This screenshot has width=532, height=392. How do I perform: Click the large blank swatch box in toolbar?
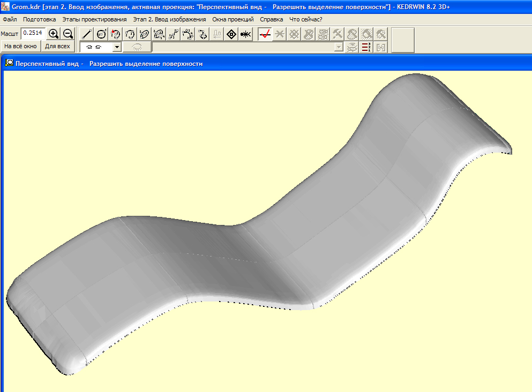coord(402,40)
